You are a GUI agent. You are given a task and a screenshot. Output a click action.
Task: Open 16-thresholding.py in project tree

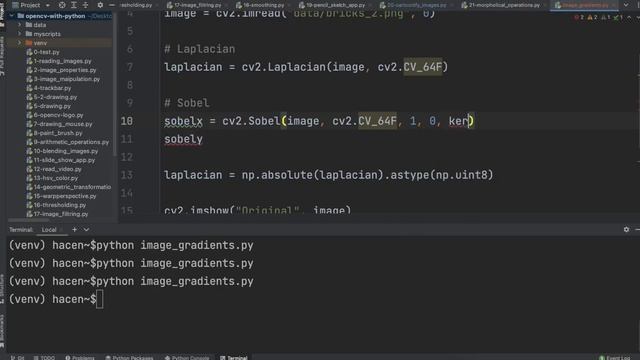60,204
